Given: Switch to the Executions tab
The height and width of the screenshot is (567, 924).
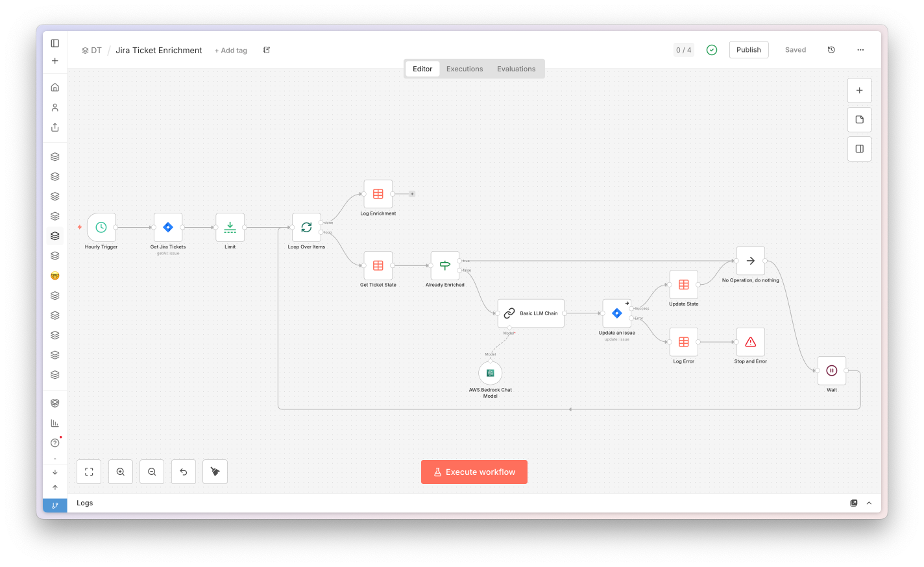Looking at the screenshot, I should [465, 69].
